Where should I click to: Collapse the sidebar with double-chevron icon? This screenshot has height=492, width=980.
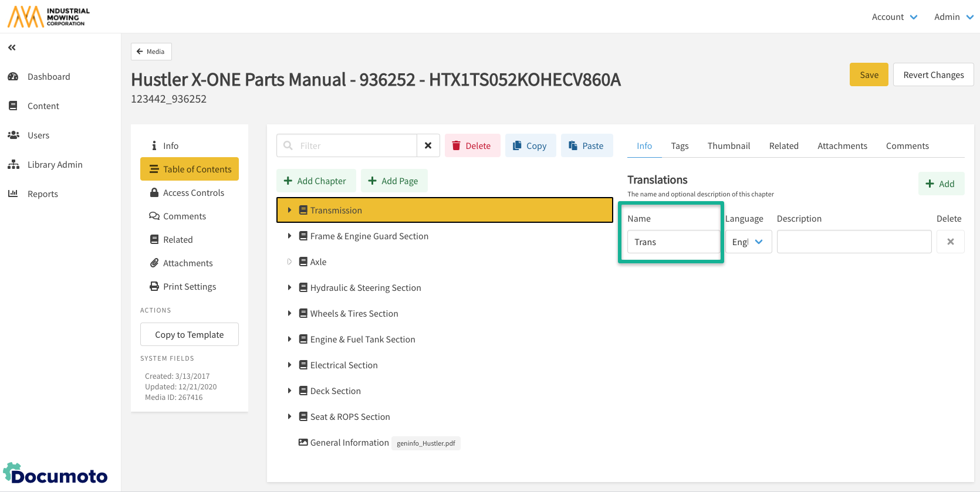(12, 47)
